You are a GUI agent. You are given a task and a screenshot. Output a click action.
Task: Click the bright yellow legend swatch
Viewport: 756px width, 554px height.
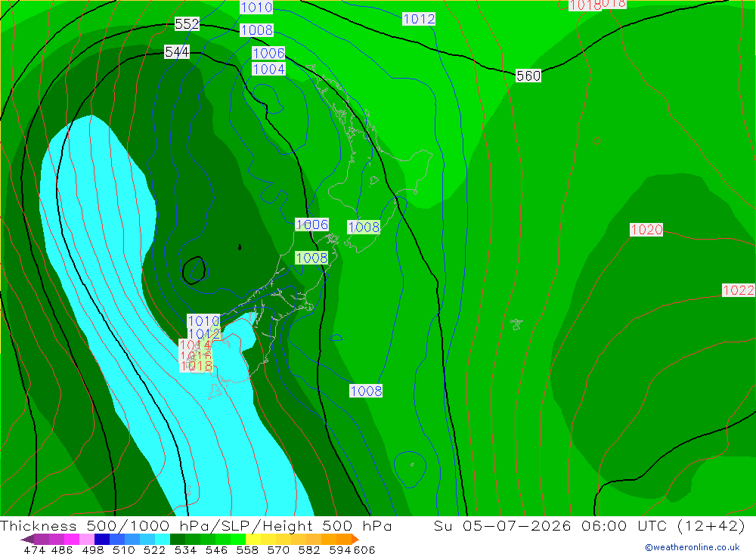253,539
